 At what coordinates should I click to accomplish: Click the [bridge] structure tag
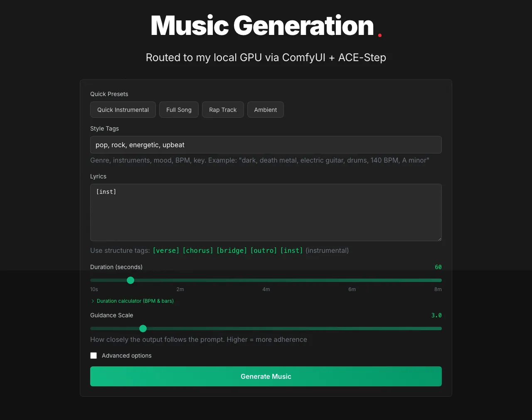click(x=232, y=250)
